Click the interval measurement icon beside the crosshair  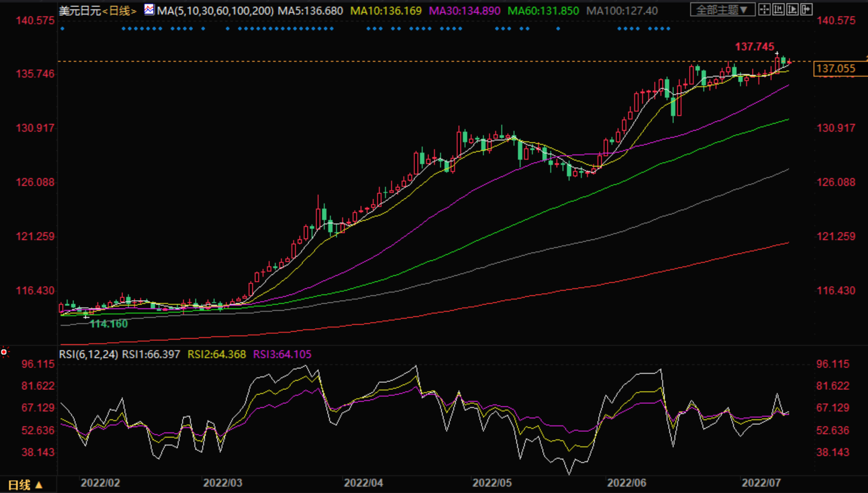click(x=778, y=9)
